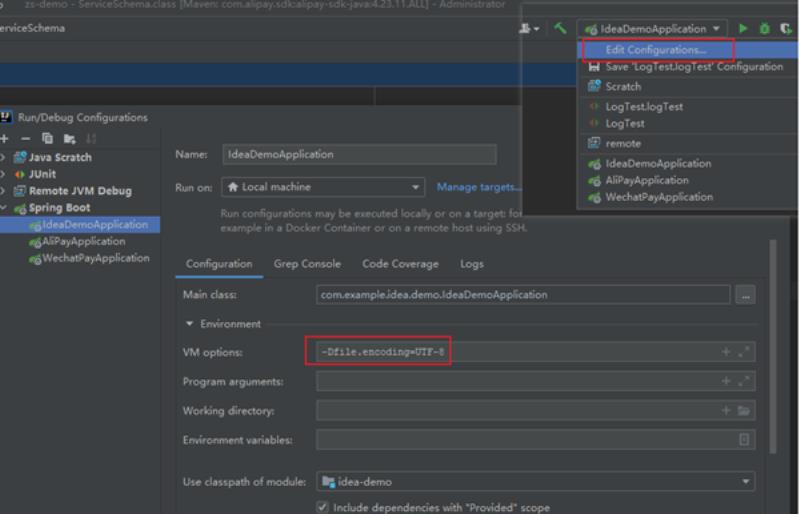Click the green Run button in toolbar
The width and height of the screenshot is (800, 514).
click(743, 29)
